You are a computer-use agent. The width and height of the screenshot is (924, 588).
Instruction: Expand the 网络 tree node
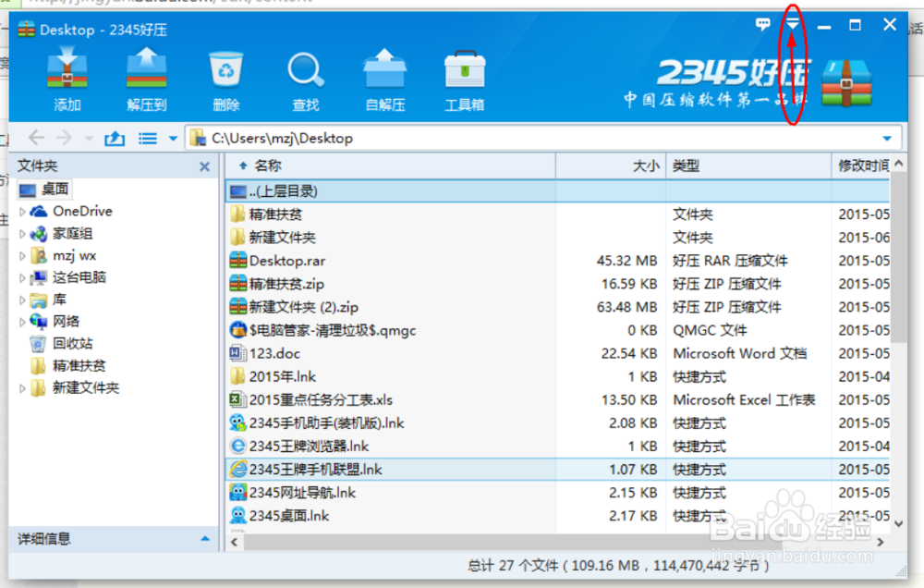tap(22, 322)
